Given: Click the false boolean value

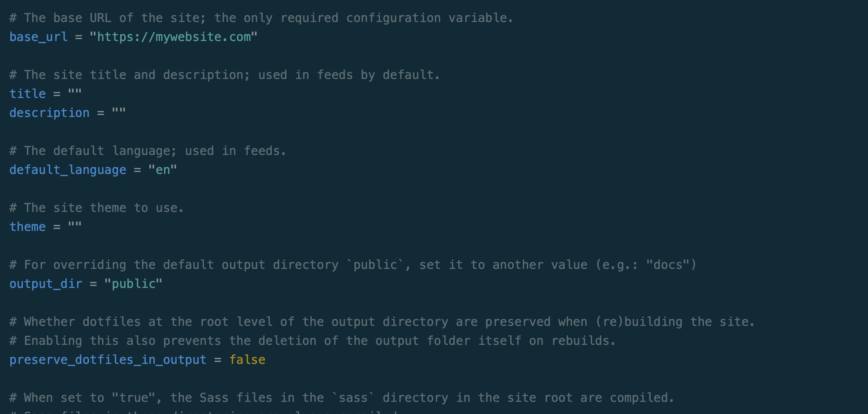Looking at the screenshot, I should click(247, 360).
